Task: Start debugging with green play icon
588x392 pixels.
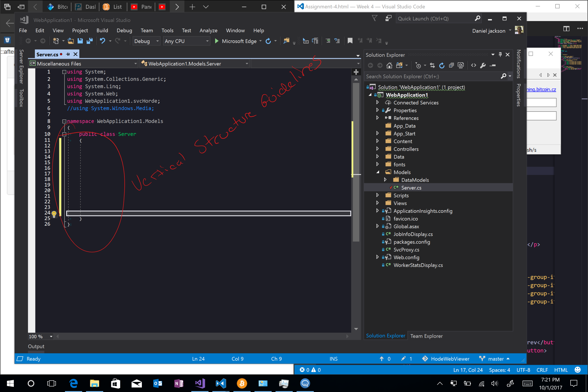Action: coord(217,41)
